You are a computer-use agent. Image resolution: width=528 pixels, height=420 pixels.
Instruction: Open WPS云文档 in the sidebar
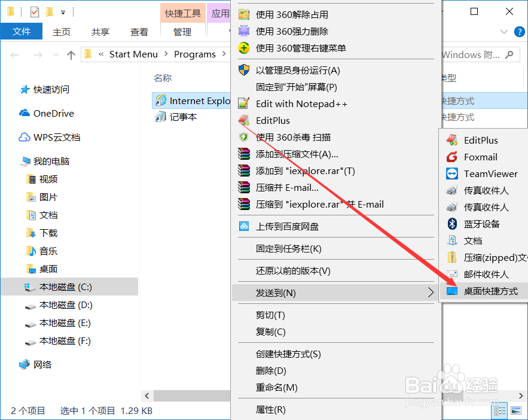tap(56, 137)
